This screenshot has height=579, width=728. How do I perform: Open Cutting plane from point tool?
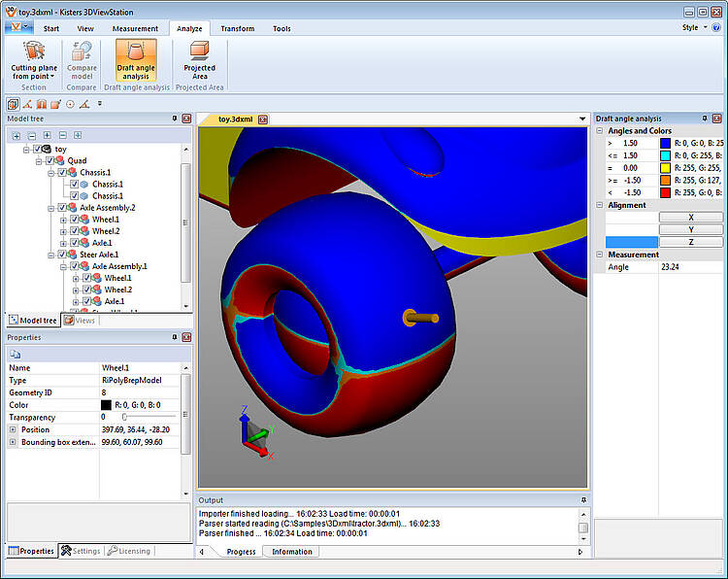(34, 59)
